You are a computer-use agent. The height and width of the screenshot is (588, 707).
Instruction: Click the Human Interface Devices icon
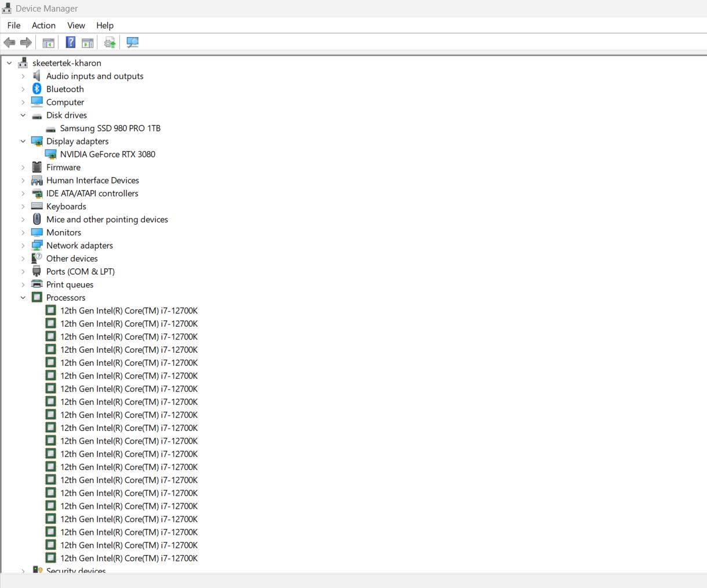pos(37,180)
